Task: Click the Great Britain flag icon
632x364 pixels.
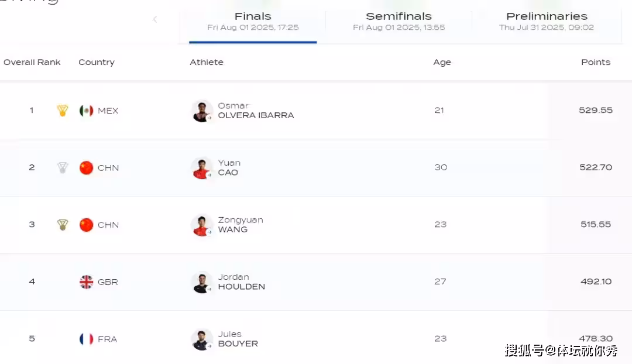Action: (87, 282)
